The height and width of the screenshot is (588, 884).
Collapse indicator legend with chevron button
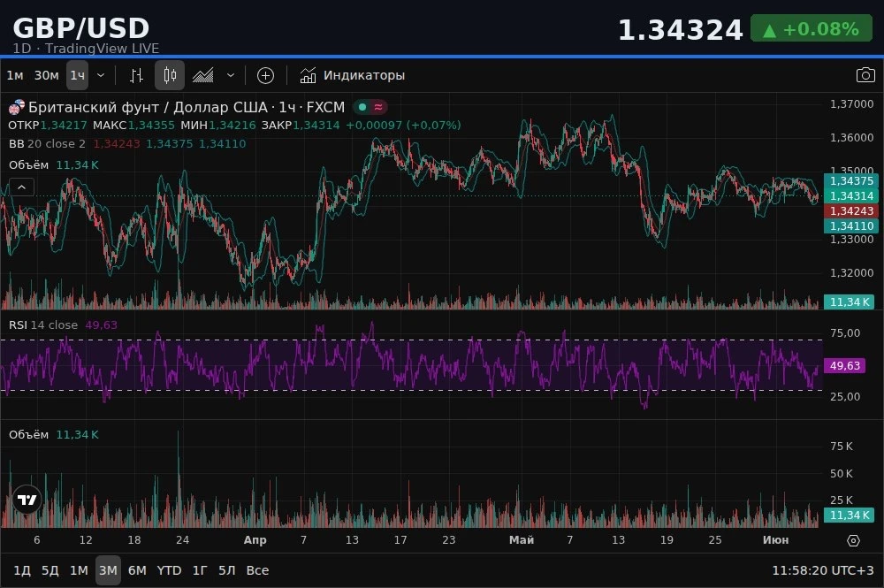[x=21, y=187]
